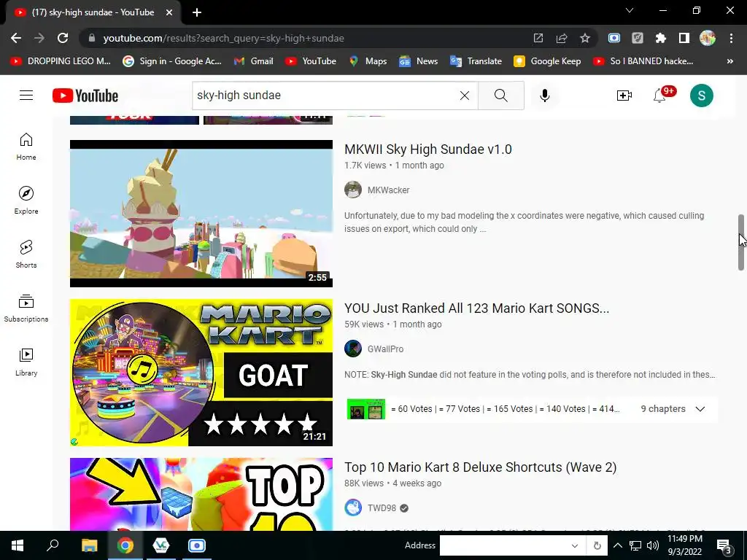Viewport: 747px width, 560px height.
Task: Open the Windows Start menu
Action: (x=18, y=545)
